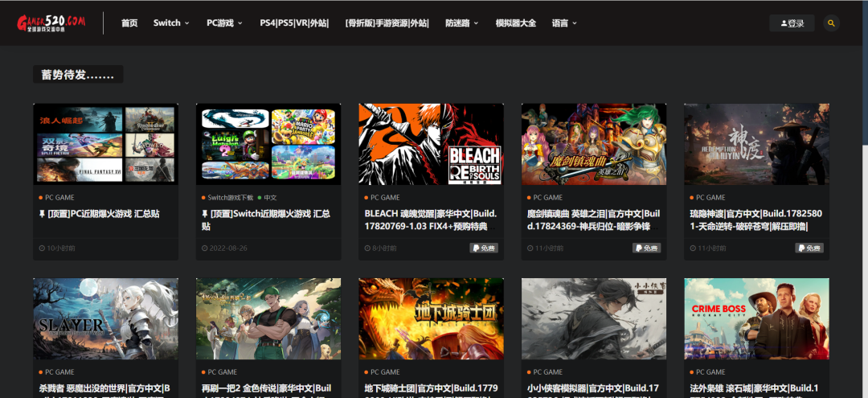868x398 pixels.
Task: Expand the Switch dropdown menu
Action: pos(171,23)
